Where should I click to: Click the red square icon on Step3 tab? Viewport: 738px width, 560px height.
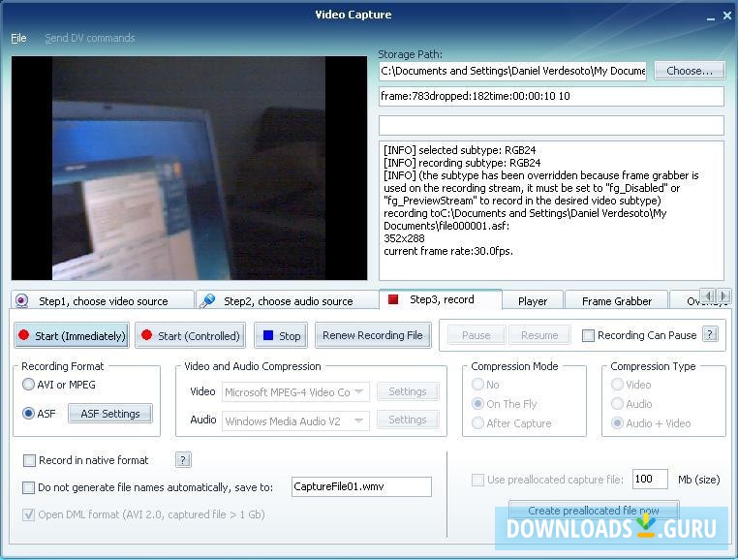coord(393,299)
